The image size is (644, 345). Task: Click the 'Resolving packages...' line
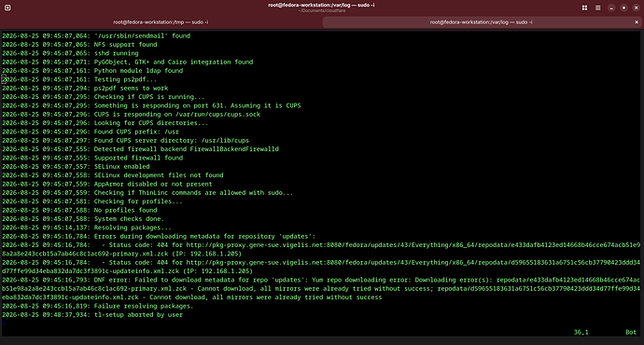click(x=87, y=228)
